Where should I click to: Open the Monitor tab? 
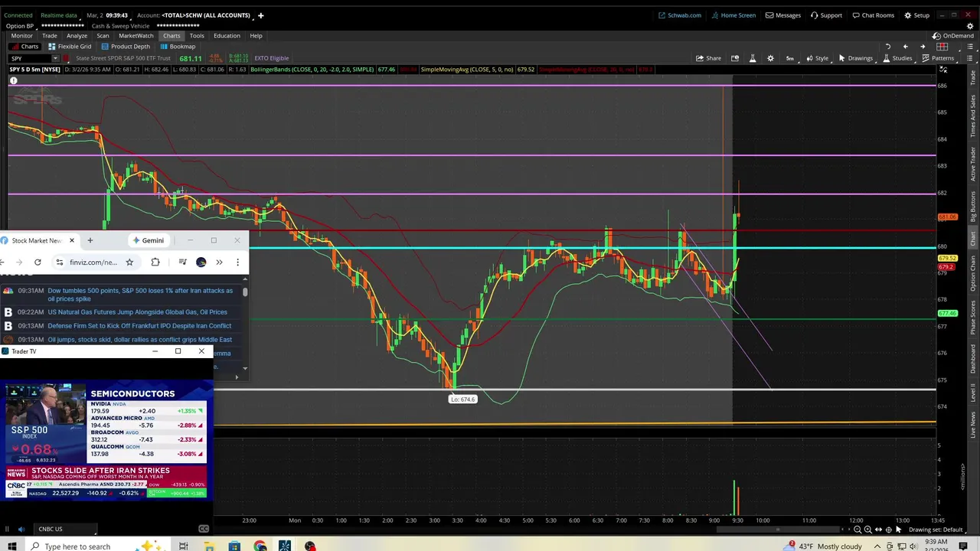[x=21, y=36]
